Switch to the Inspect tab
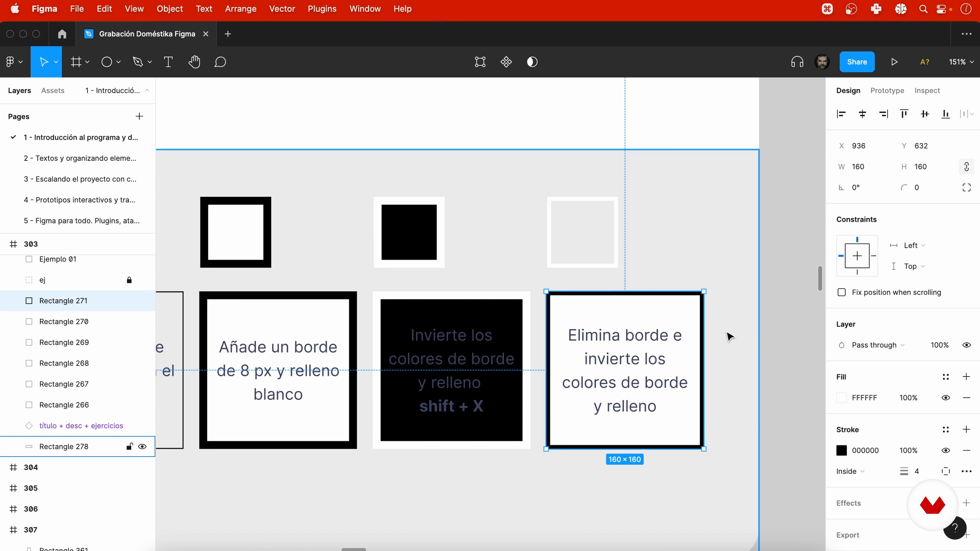Viewport: 980px width, 551px height. pos(927,91)
